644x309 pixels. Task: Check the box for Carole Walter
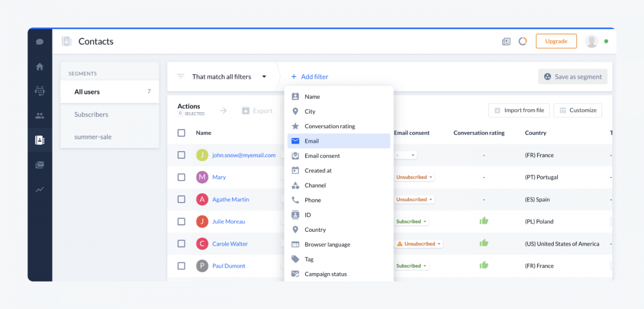click(x=181, y=244)
